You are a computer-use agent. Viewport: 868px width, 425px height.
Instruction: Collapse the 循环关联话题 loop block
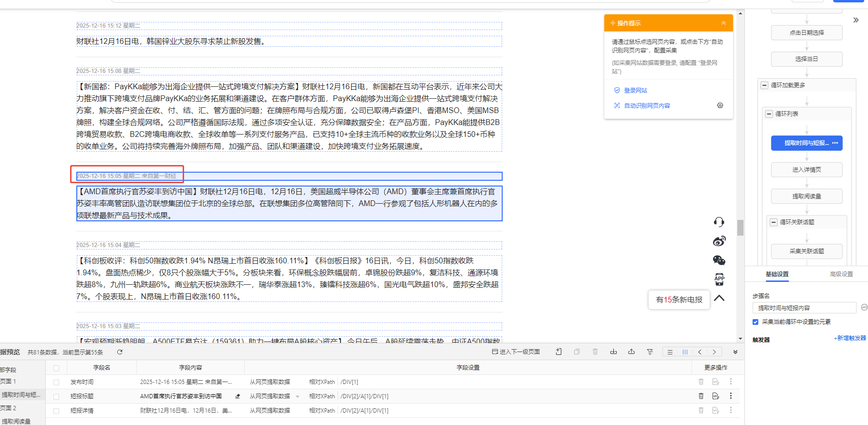click(x=774, y=222)
